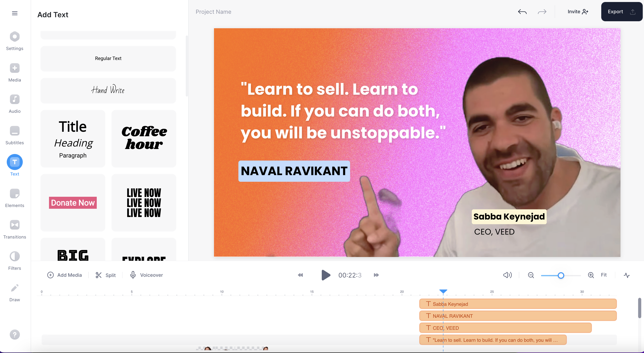Select the Draw tool
The width and height of the screenshot is (644, 353).
15,292
